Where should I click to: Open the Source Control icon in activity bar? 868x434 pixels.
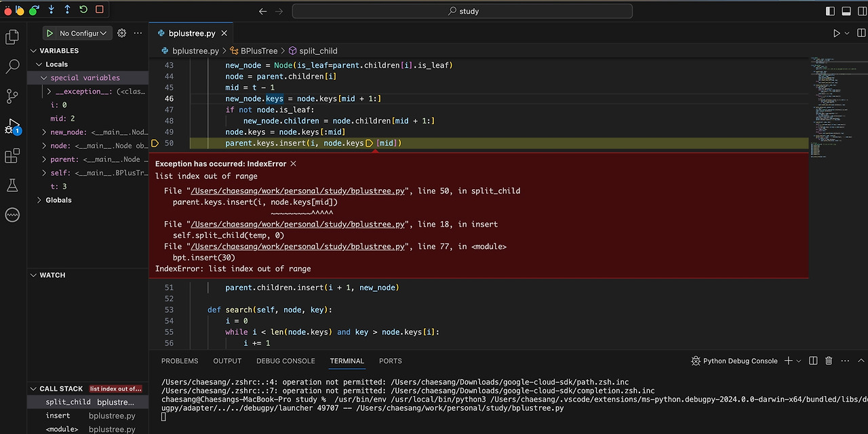tap(12, 96)
